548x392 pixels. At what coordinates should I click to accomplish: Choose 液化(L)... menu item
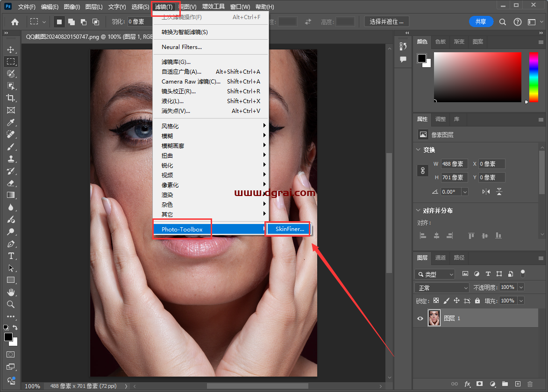pos(211,101)
